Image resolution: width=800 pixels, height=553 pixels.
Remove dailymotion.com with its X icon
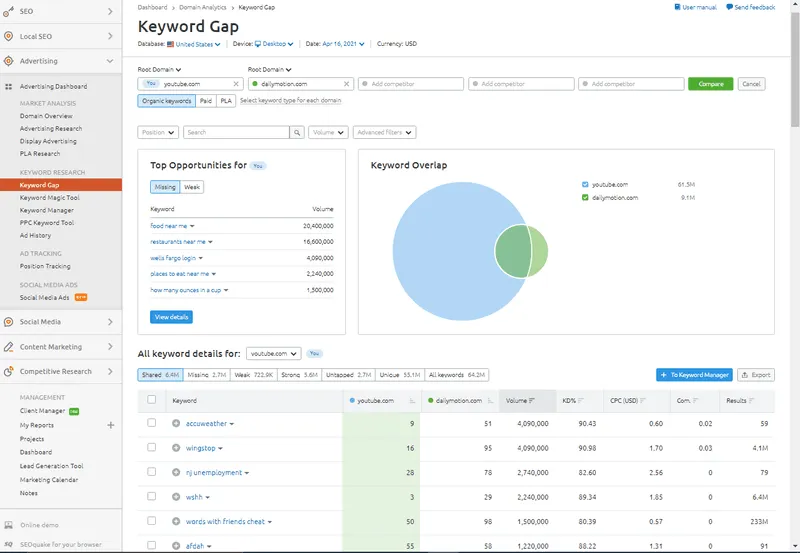pyautogui.click(x=346, y=84)
